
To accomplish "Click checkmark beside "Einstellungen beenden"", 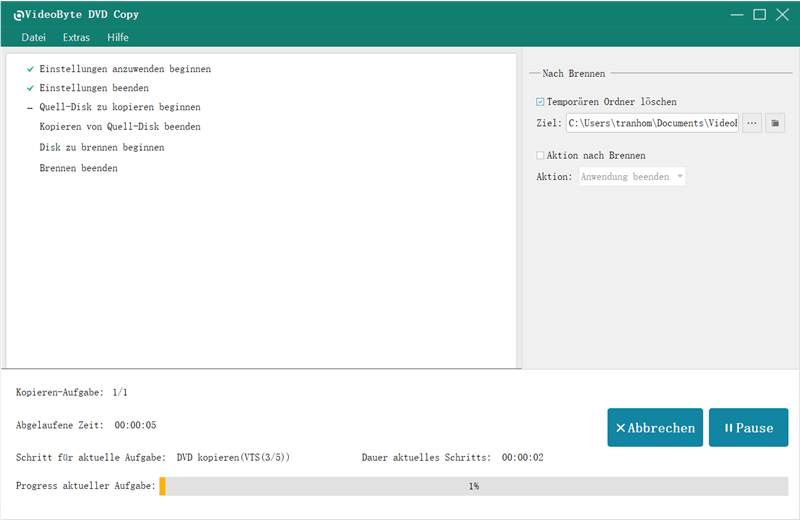I will tap(30, 88).
